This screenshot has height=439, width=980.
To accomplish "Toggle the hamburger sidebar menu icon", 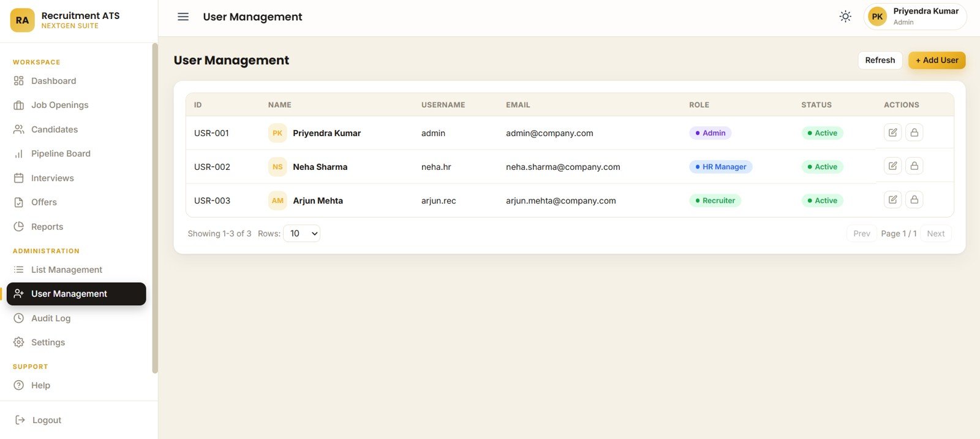I will (x=183, y=17).
